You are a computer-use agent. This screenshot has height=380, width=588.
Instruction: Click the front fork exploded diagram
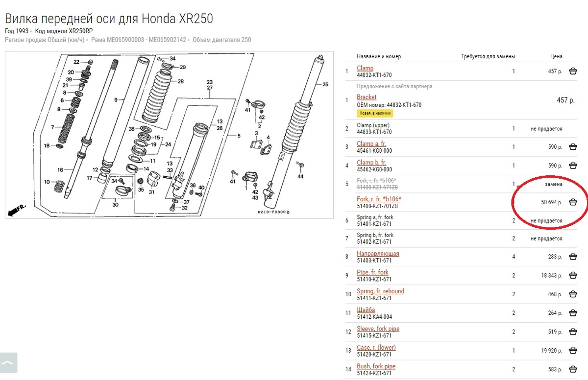click(169, 135)
